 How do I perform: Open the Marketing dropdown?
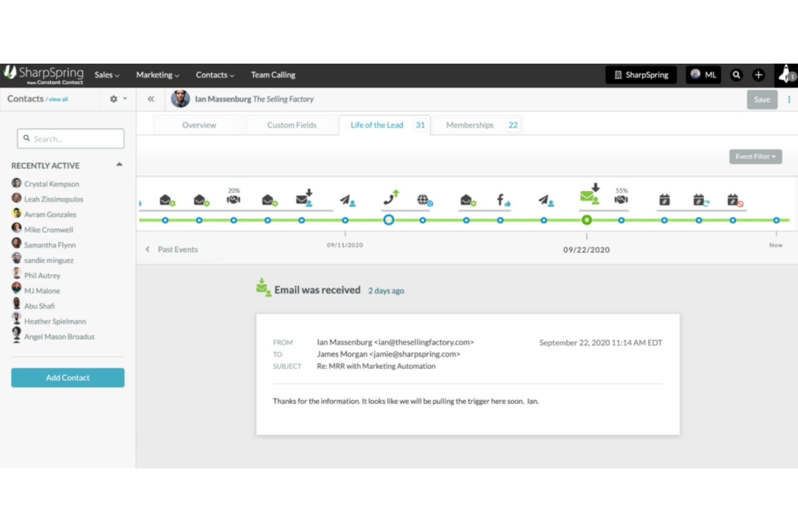click(157, 75)
